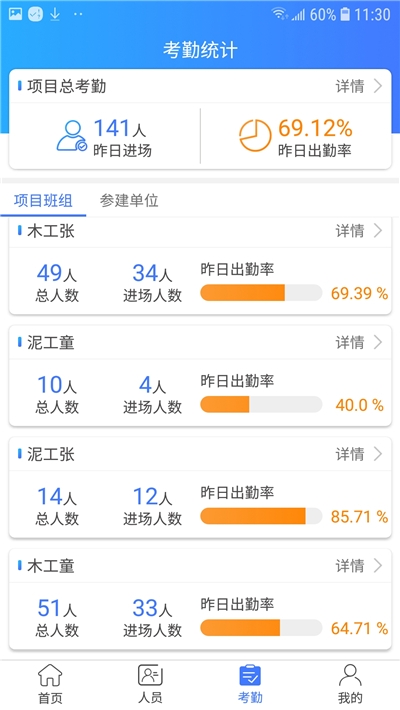The image size is (400, 710).
Task: Tap 木工童 进场人数 33人 count
Action: (152, 608)
